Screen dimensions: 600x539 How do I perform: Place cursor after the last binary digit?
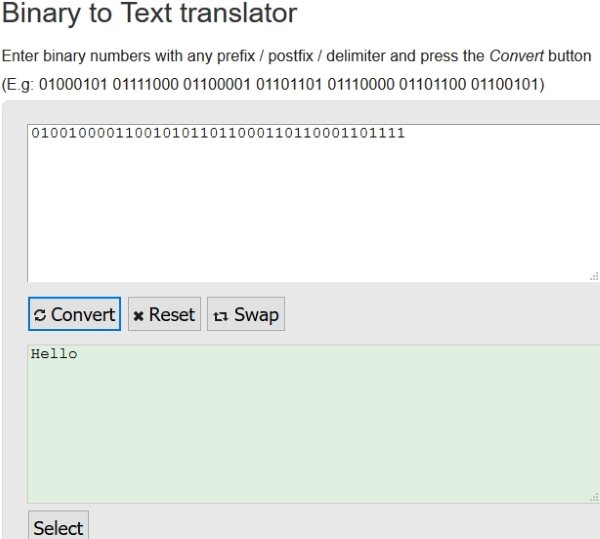click(x=406, y=133)
